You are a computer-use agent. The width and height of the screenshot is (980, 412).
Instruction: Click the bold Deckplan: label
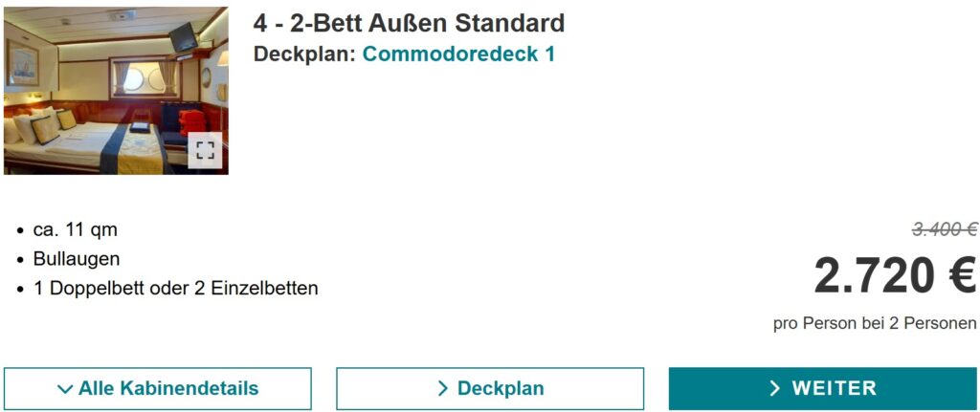pos(304,54)
